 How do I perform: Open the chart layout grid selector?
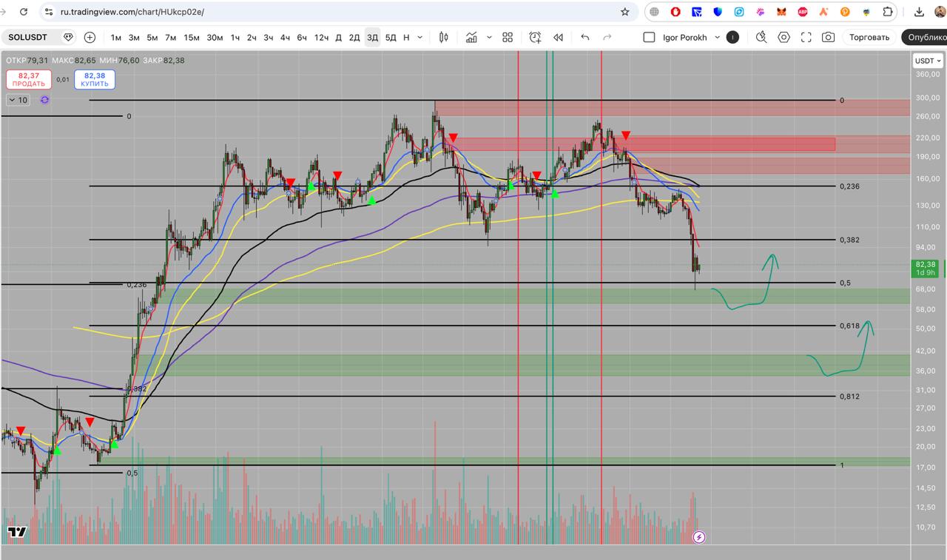pyautogui.click(x=508, y=37)
